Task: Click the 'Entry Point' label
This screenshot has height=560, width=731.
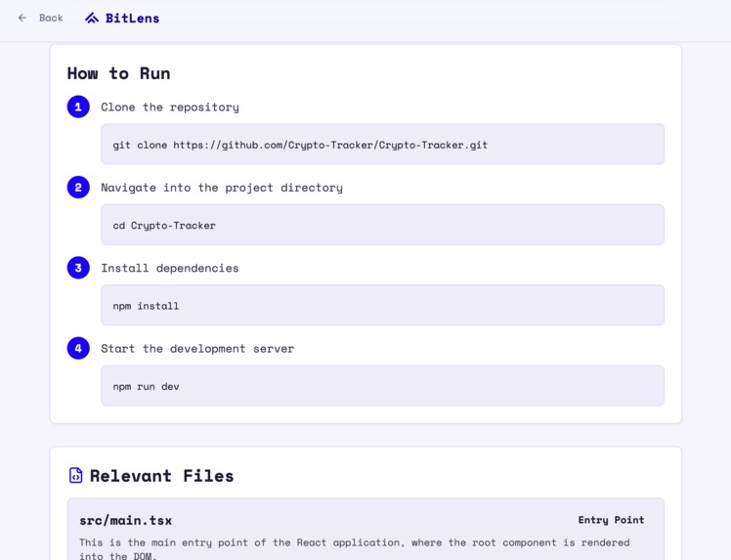Action: (x=611, y=520)
